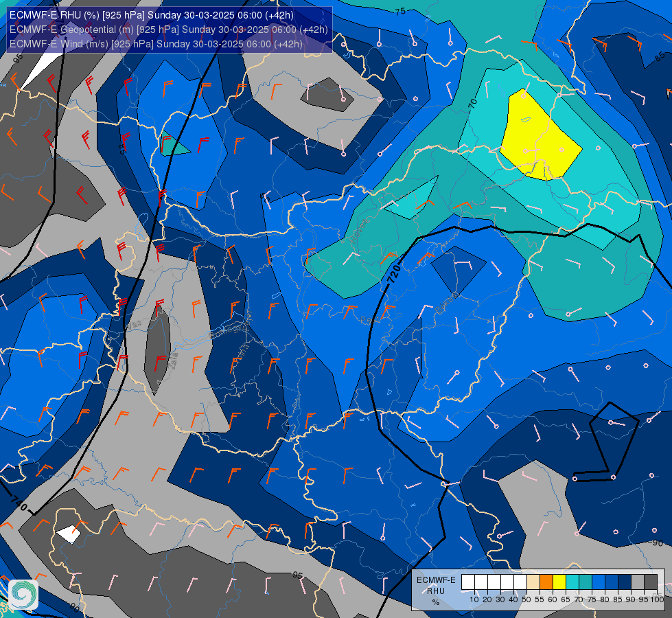Click the swirl logo icon in the corner
This screenshot has height=618, width=672.
pos(23,595)
